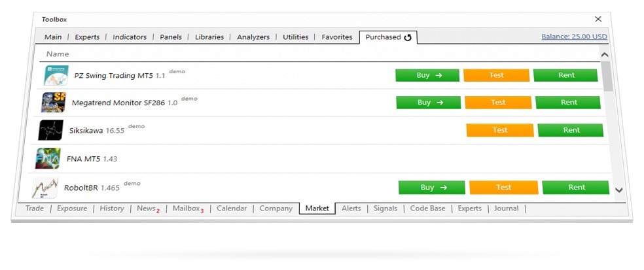Image resolution: width=644 pixels, height=270 pixels.
Task: Select the FNA MT5 product icon
Action: point(48,158)
